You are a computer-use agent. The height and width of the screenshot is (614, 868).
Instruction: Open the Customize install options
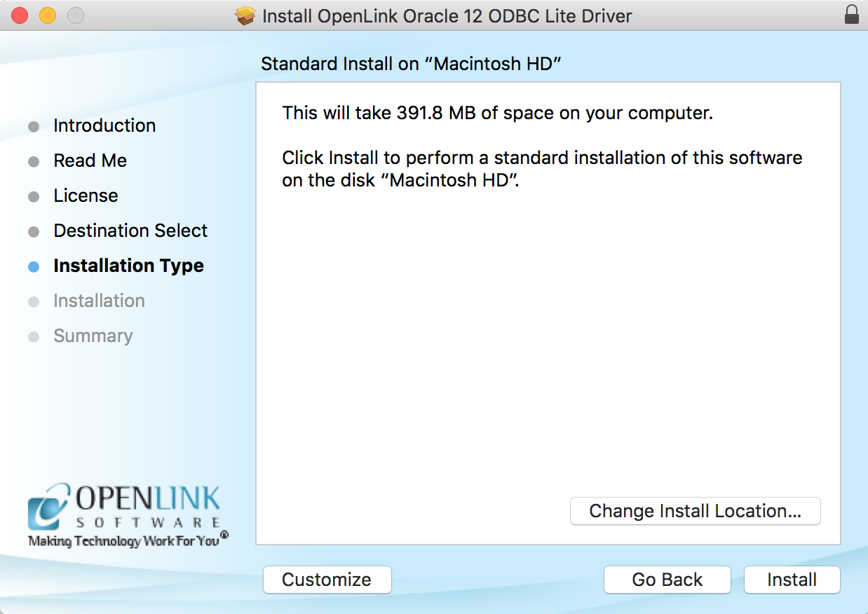click(x=327, y=580)
